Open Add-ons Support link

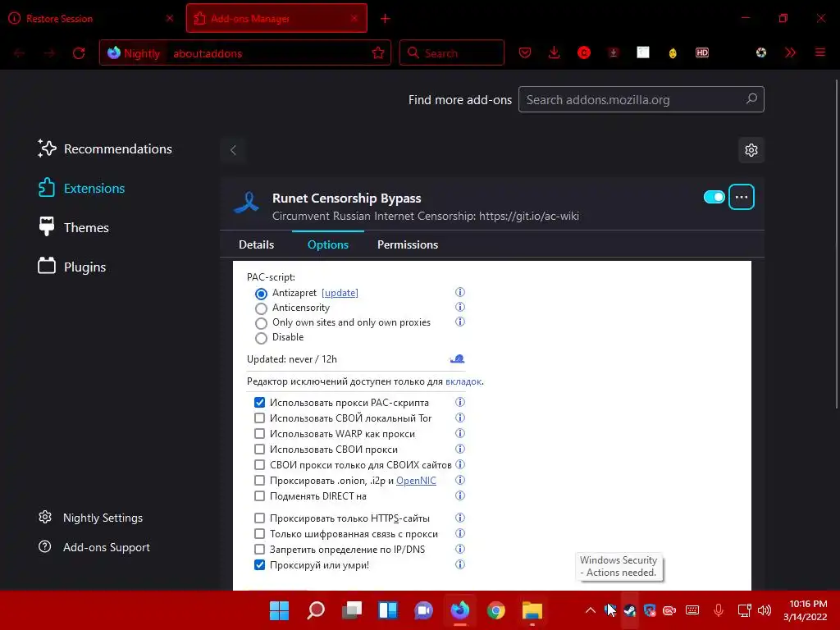(94, 547)
